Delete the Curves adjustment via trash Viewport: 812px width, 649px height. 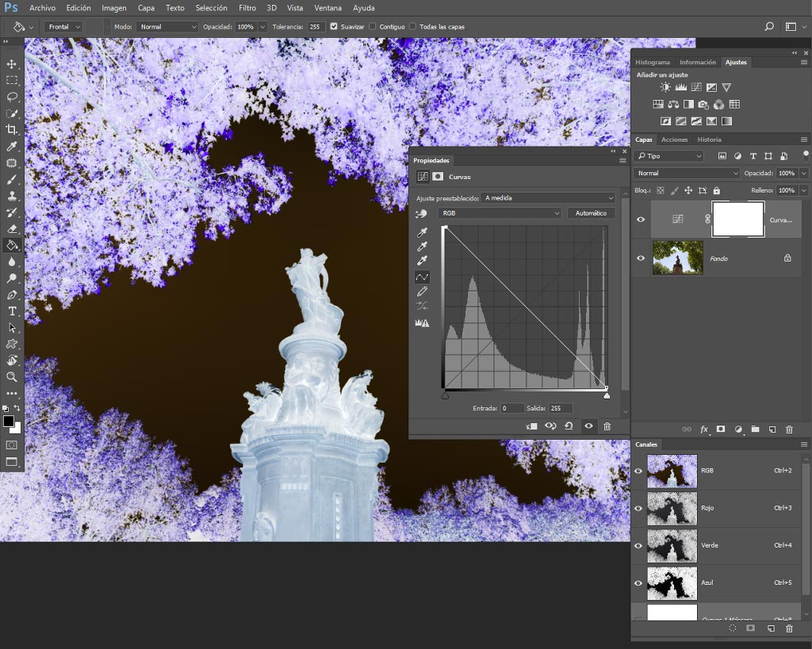tap(607, 426)
